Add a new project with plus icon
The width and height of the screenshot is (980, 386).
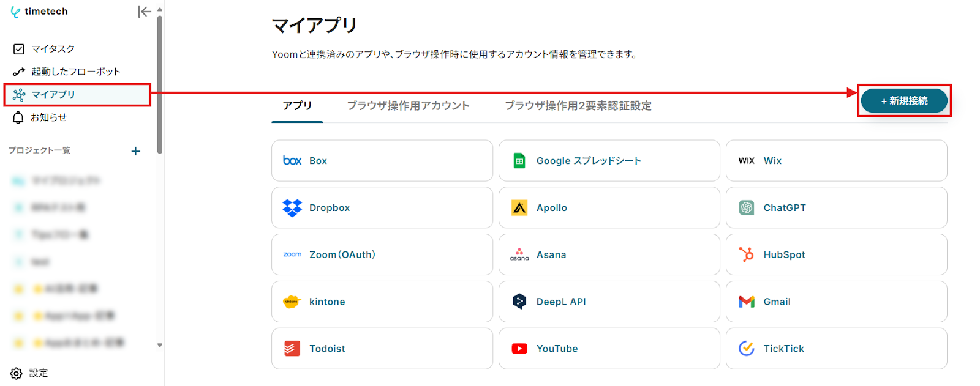136,151
